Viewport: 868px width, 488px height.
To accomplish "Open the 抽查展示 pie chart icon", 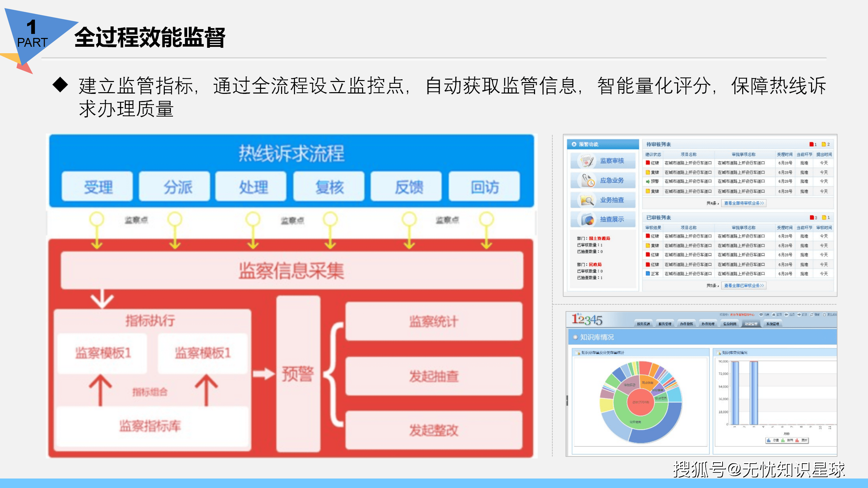I will tap(588, 219).
